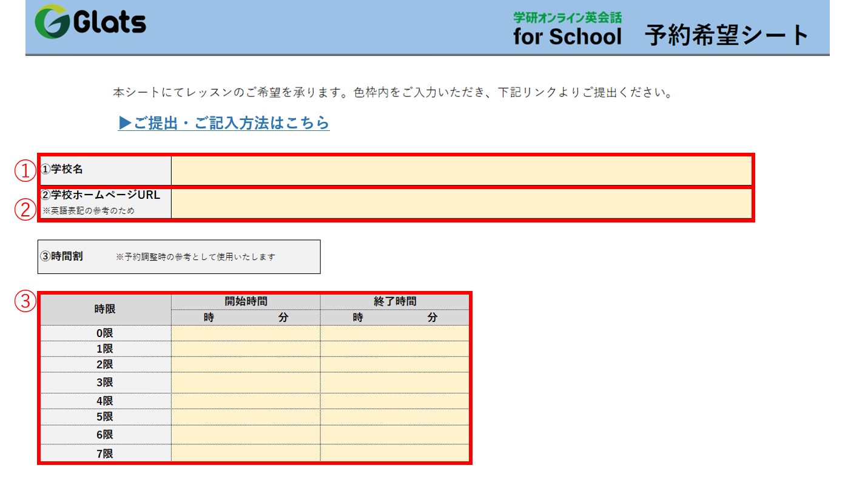This screenshot has width=868, height=491.
Task: Click the green 学研オンライン英会話 for School logo text
Action: tap(567, 27)
